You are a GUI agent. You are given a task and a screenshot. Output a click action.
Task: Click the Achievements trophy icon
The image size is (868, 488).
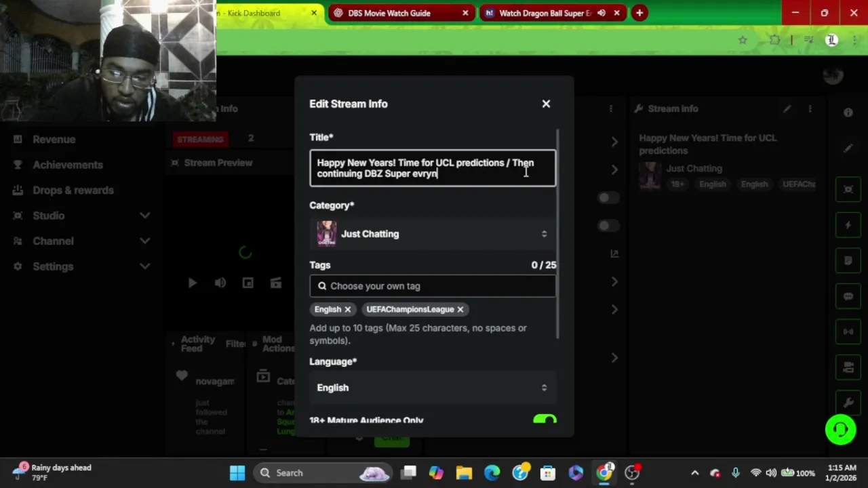[x=18, y=165]
